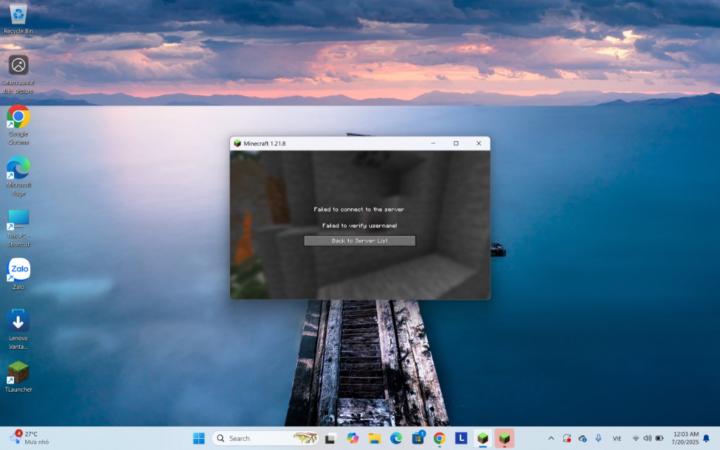Viewport: 720px width, 450px height.
Task: Click the Minecraft window title bar icon
Action: click(237, 143)
